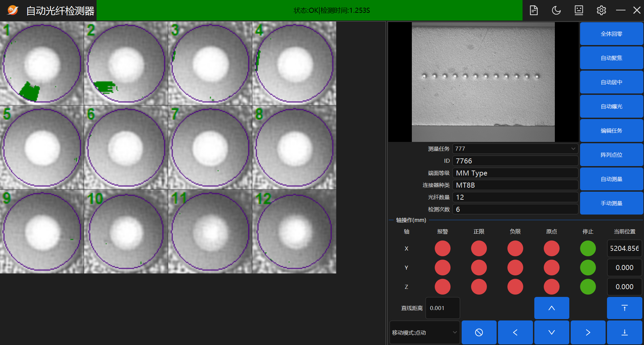
Task: Select fiber thumbnail number 1
Action: click(42, 63)
